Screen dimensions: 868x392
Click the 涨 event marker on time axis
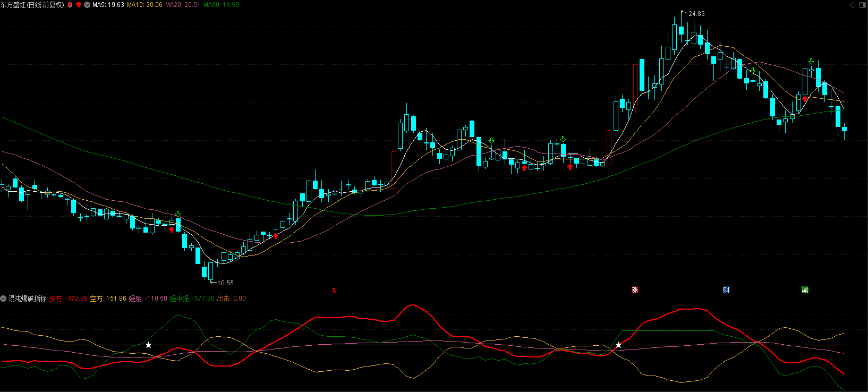click(x=635, y=290)
